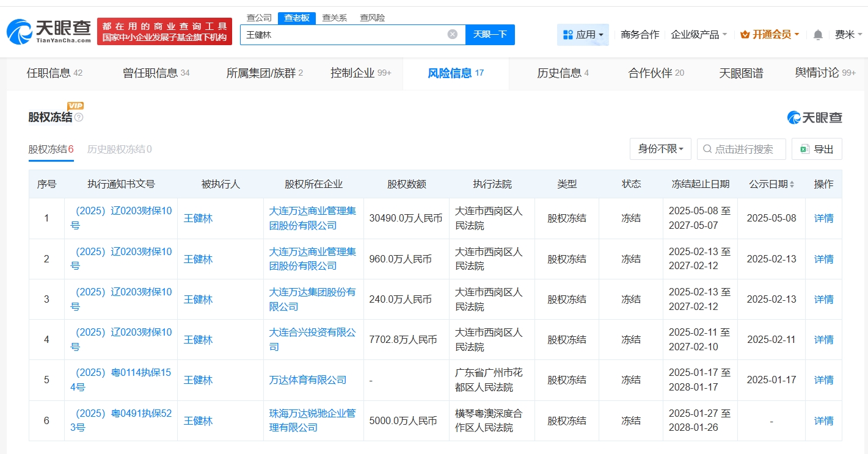This screenshot has height=454, width=868.
Task: Open the 历史信息 tab
Action: (563, 73)
